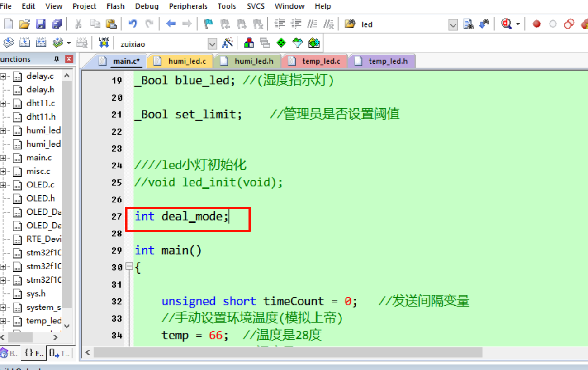Open the Project menu
The width and height of the screenshot is (588, 370).
(85, 6)
